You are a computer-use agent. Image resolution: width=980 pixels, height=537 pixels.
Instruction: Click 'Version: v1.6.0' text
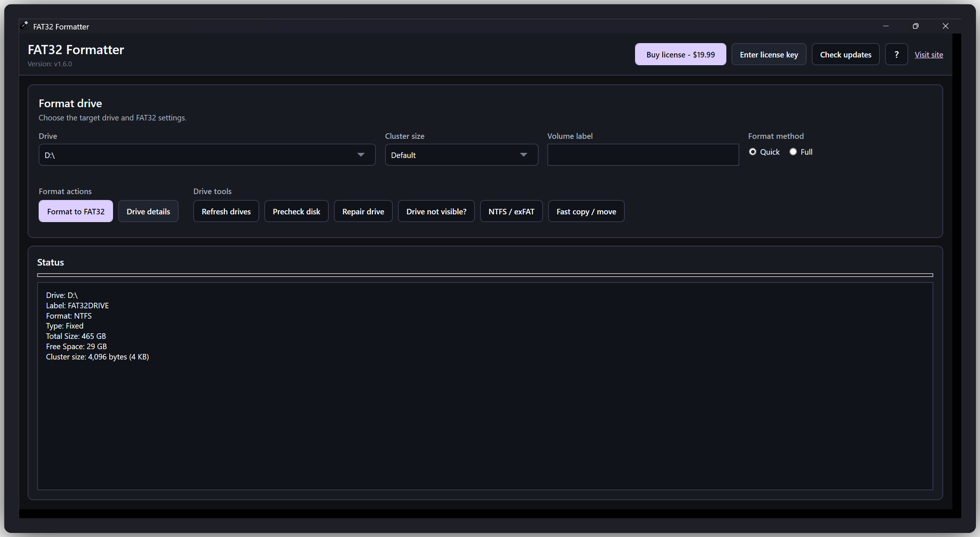coord(50,64)
